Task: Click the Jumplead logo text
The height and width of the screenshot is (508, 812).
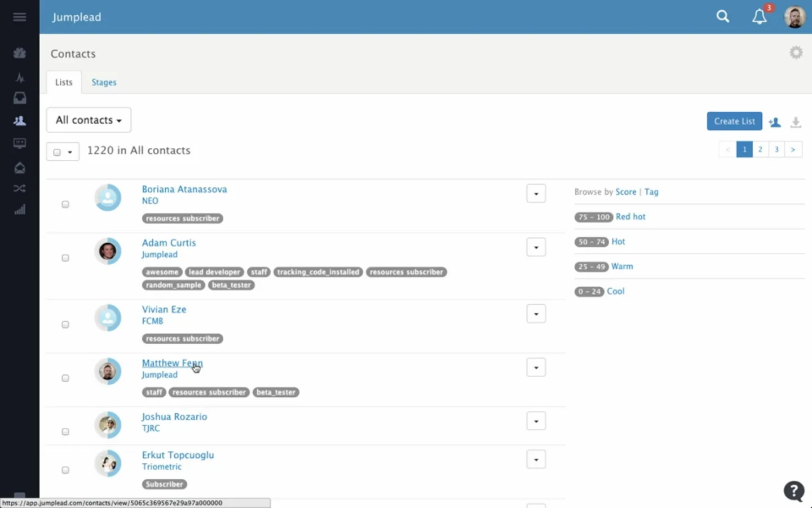Action: 77,17
